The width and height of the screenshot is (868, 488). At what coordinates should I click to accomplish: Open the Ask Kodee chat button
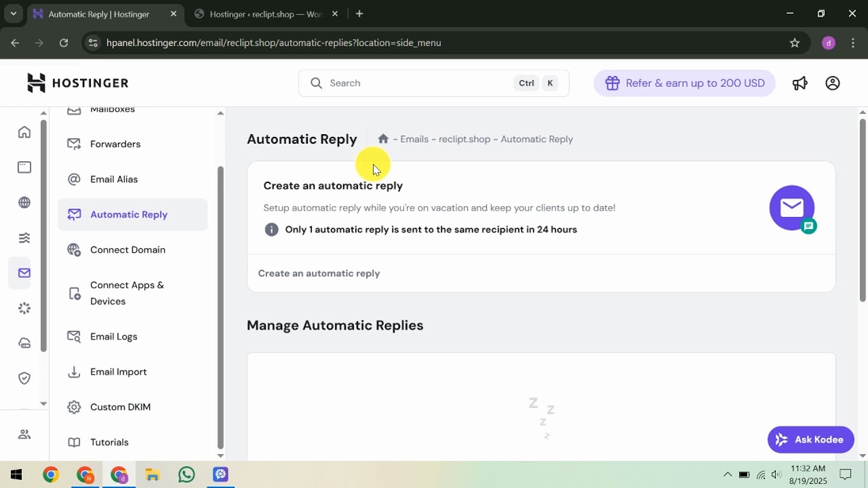pyautogui.click(x=810, y=439)
